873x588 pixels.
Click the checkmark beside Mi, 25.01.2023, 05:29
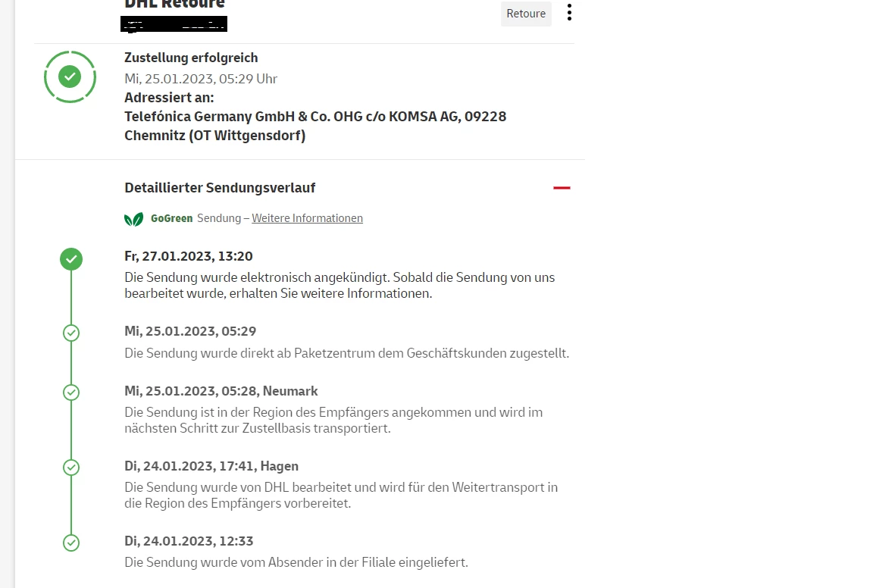point(71,333)
